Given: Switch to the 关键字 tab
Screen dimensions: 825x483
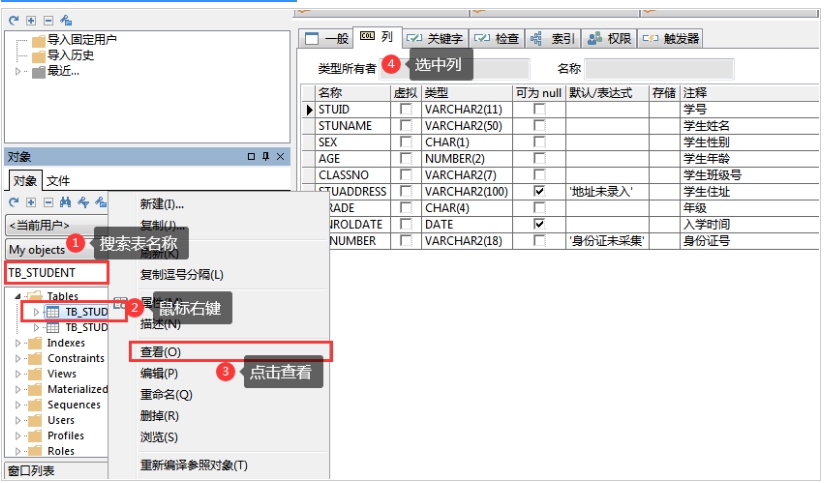Looking at the screenshot, I should tap(435, 38).
